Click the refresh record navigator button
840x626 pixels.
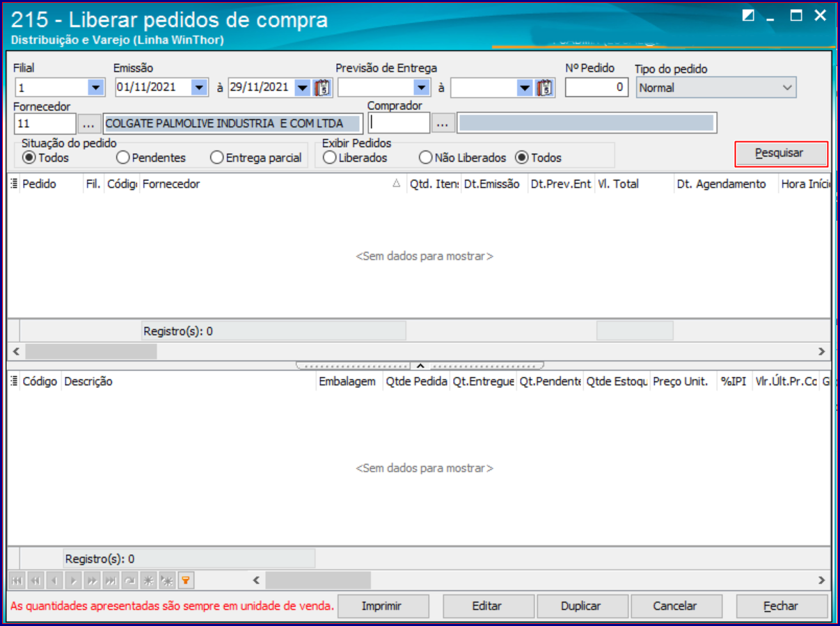pyautogui.click(x=129, y=579)
